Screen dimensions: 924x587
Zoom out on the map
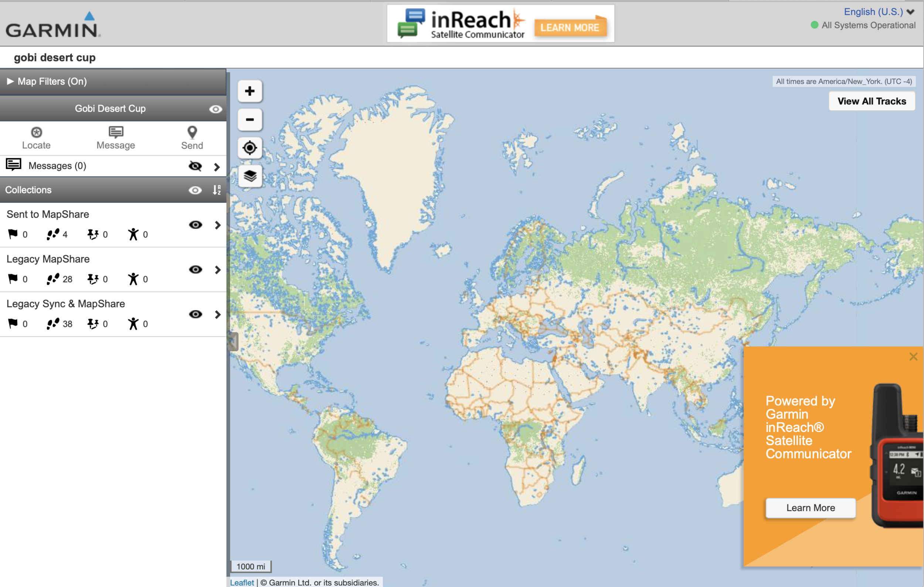250,119
